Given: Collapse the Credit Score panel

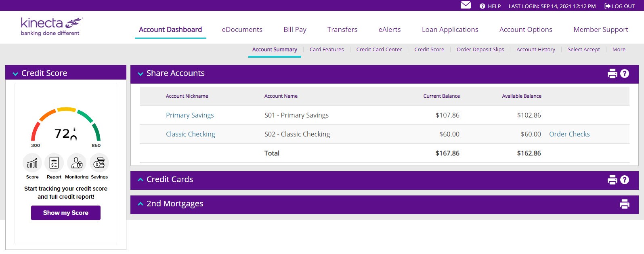Looking at the screenshot, I should (15, 74).
